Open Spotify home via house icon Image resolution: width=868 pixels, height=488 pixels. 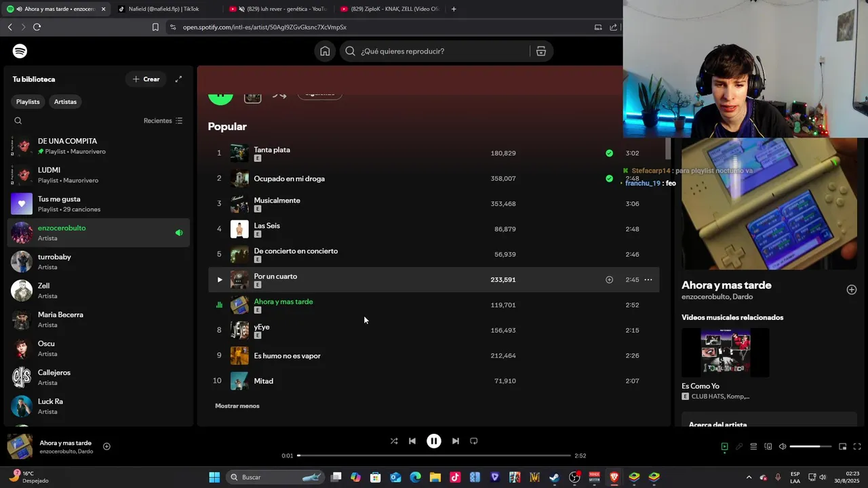pos(325,52)
